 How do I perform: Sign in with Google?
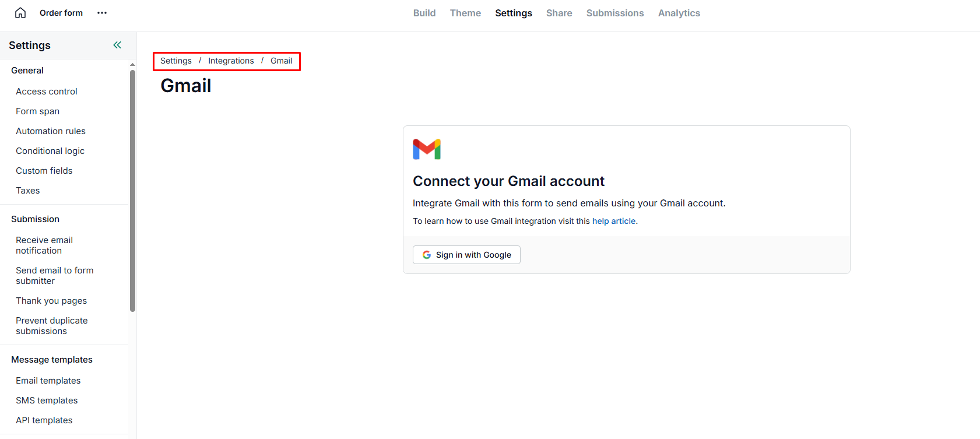(466, 255)
